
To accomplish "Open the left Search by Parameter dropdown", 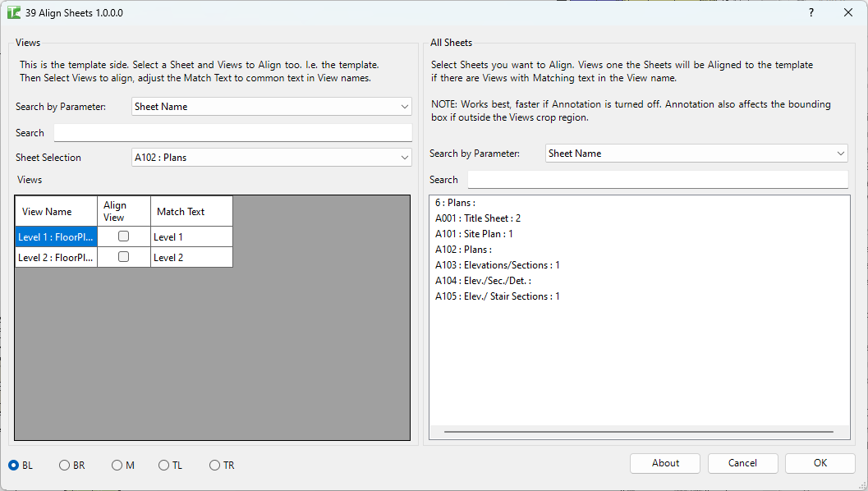I will [271, 107].
